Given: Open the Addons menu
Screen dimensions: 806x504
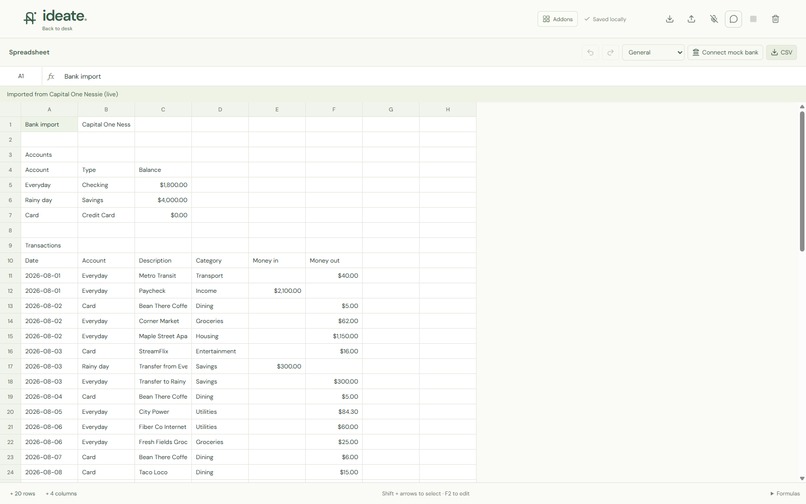Looking at the screenshot, I should pos(557,19).
